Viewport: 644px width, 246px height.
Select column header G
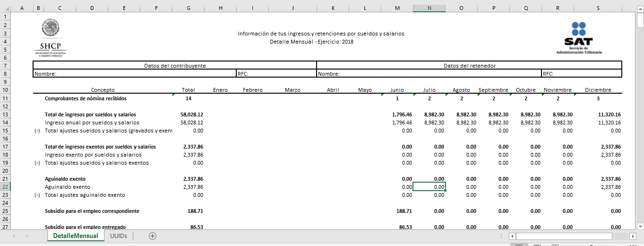tap(189, 9)
